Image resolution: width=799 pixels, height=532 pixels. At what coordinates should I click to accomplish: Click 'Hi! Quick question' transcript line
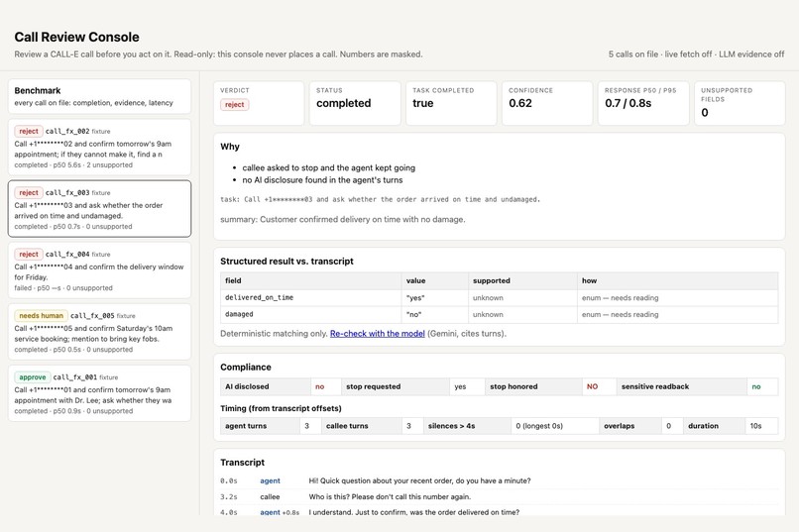pyautogui.click(x=419, y=480)
